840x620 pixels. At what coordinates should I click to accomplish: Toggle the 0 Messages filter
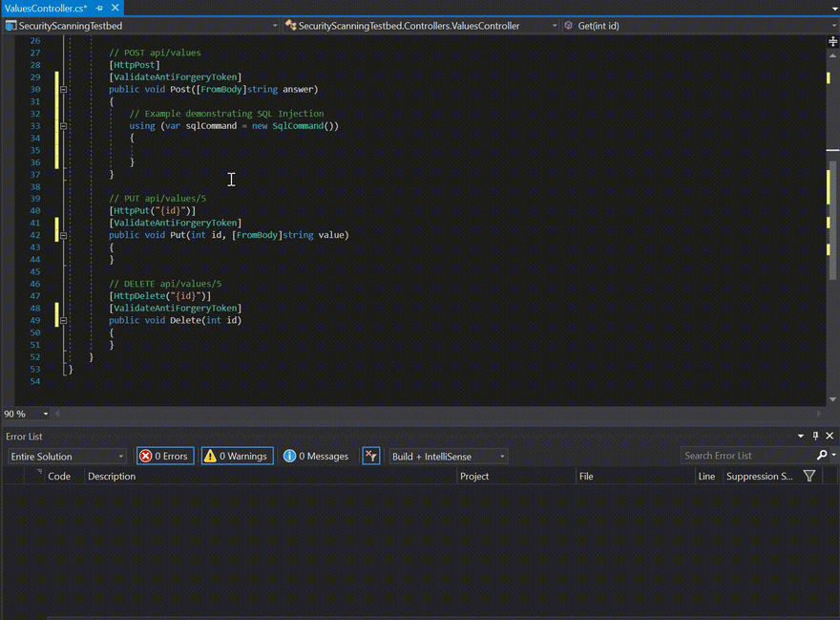316,457
